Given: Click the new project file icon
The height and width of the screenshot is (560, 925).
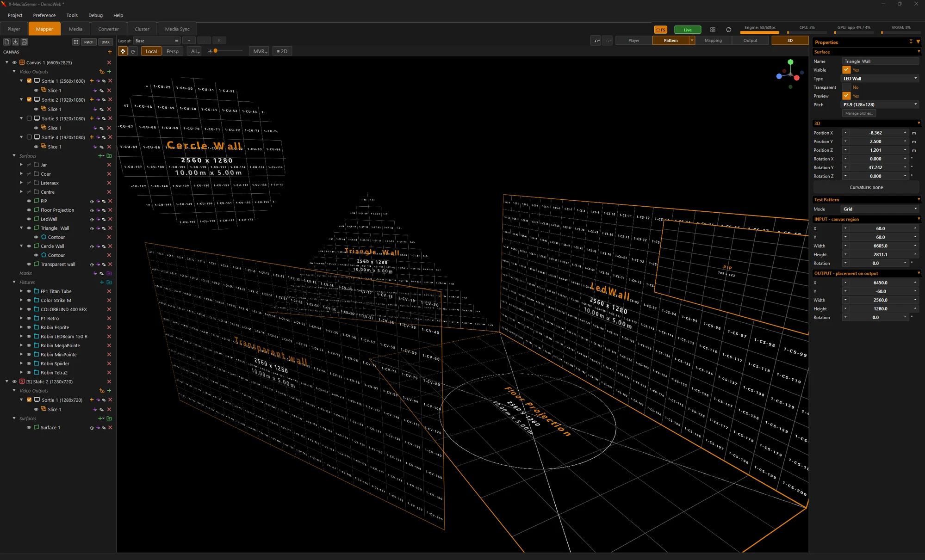Looking at the screenshot, I should [7, 42].
